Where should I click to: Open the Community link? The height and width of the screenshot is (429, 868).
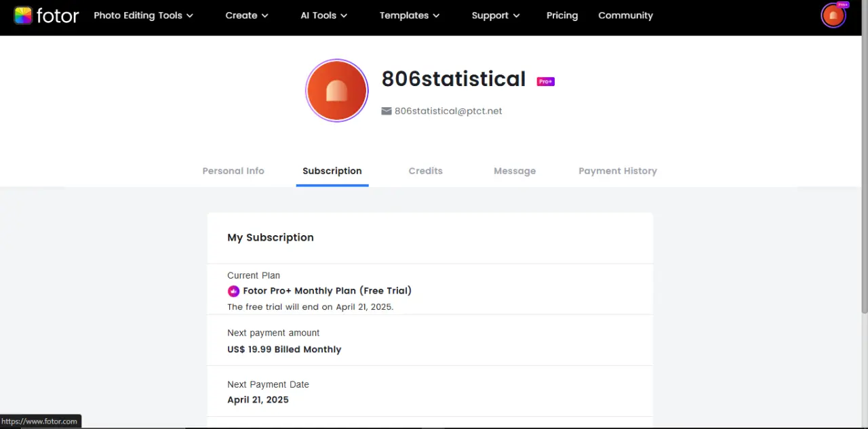(625, 16)
